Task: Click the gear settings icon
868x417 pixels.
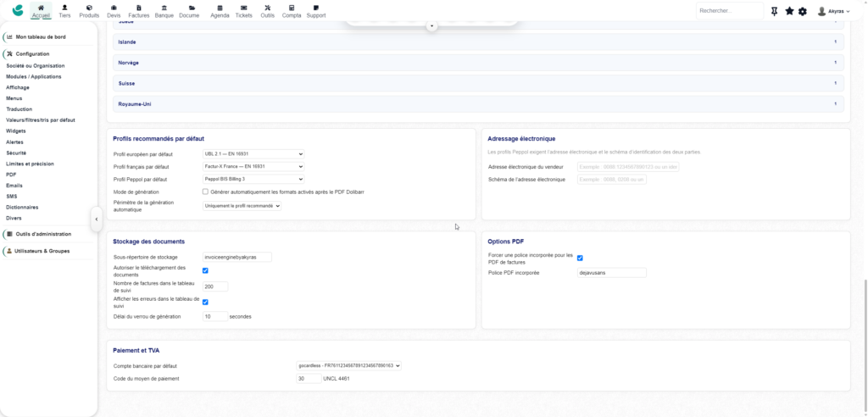Action: tap(802, 11)
